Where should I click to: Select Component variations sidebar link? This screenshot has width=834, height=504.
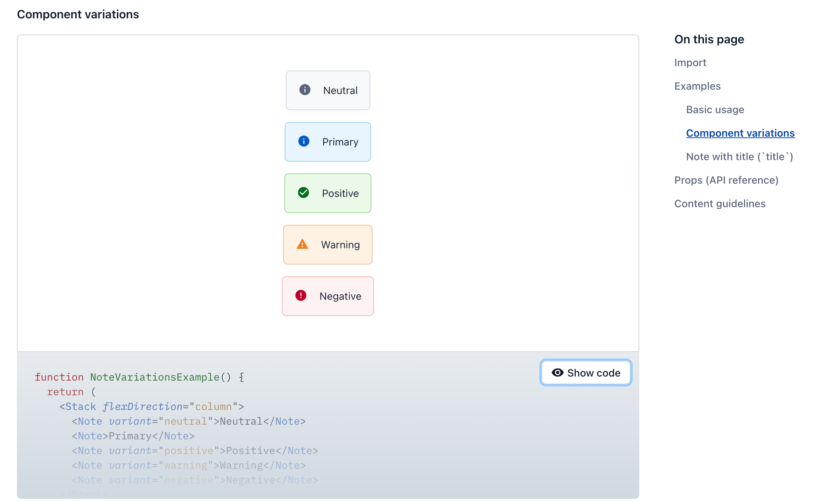(x=740, y=133)
